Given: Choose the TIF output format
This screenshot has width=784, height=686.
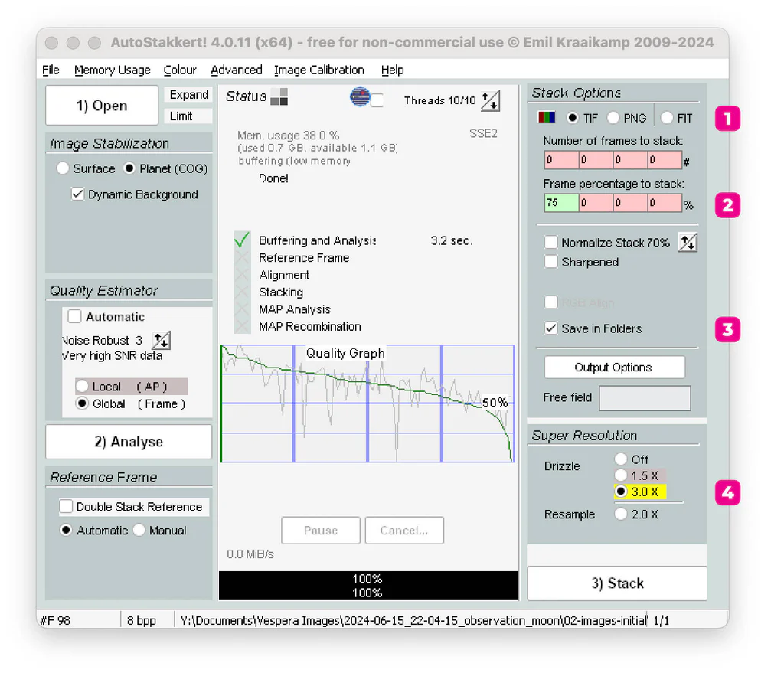Looking at the screenshot, I should (573, 118).
